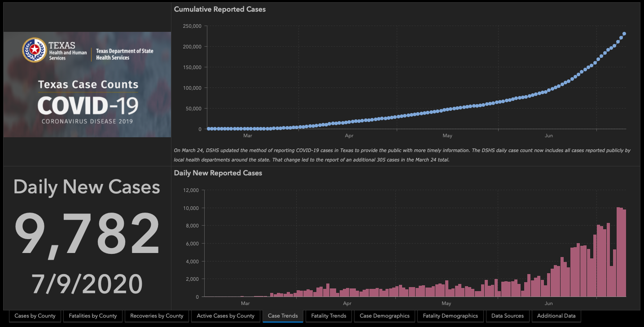Image resolution: width=644 pixels, height=327 pixels.
Task: Open the Fatality Trends tab
Action: click(x=329, y=316)
